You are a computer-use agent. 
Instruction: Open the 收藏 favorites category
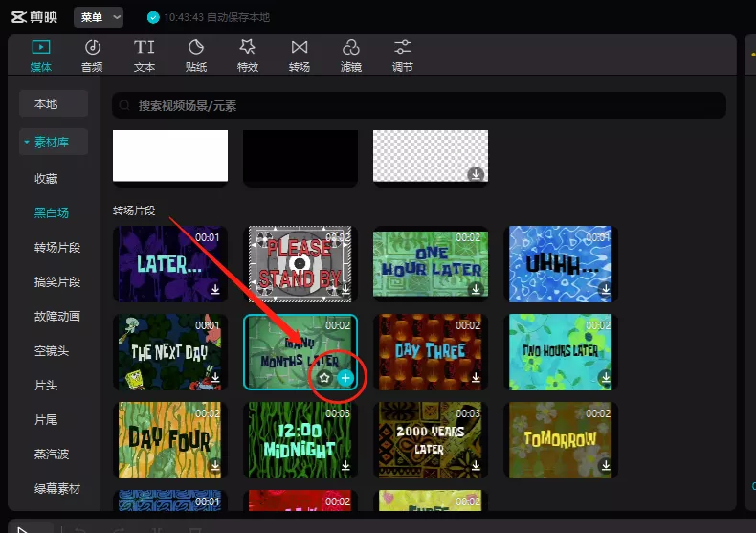(46, 179)
